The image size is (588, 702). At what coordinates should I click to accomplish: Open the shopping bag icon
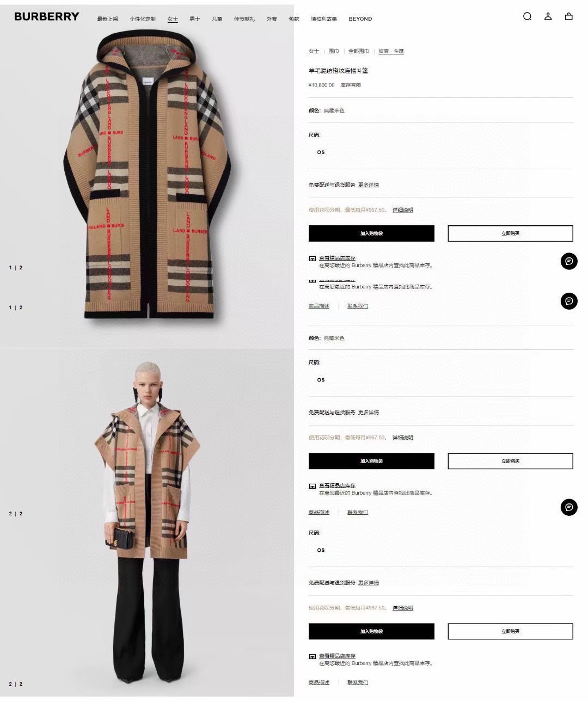click(568, 16)
